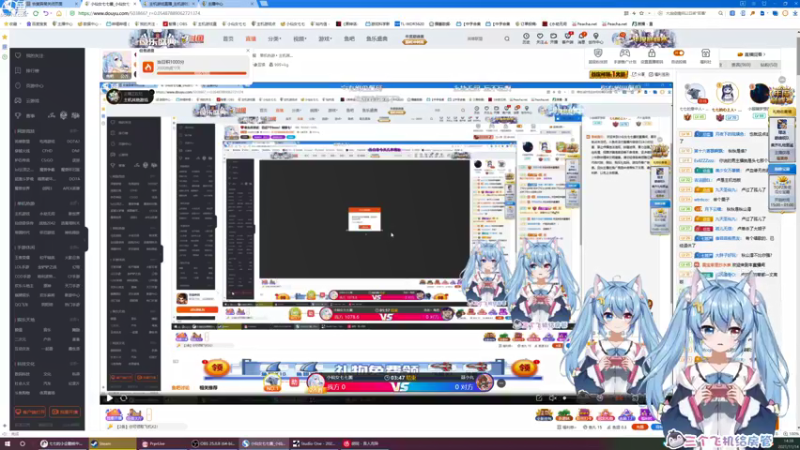Switch to the fourth browser tab
Image resolution: width=800 pixels, height=450 pixels.
[228, 4]
